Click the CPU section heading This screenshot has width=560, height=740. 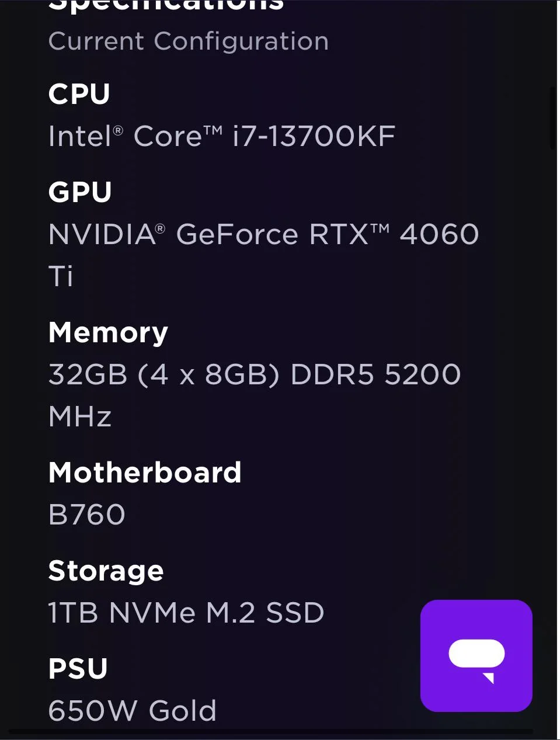[79, 93]
